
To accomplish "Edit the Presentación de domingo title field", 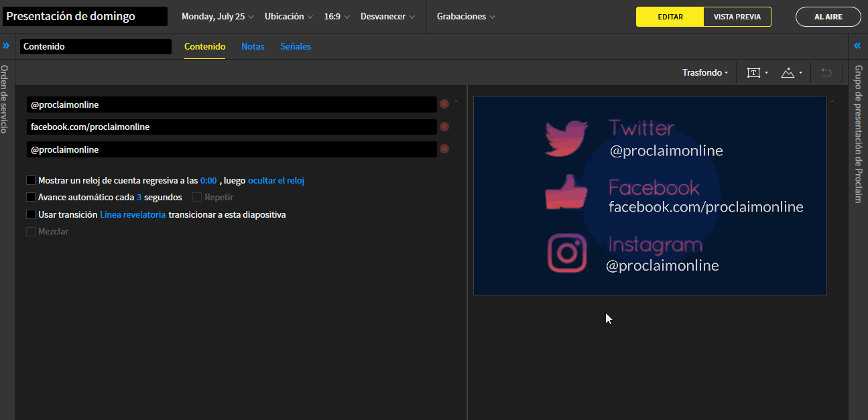I will (85, 17).
